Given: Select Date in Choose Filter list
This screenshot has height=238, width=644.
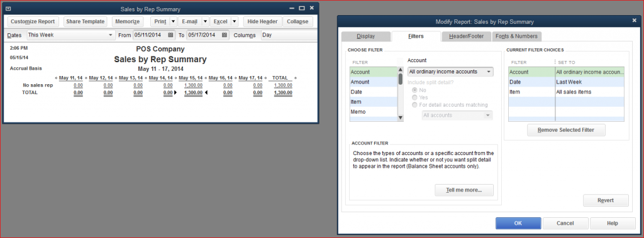Looking at the screenshot, I should 374,92.
